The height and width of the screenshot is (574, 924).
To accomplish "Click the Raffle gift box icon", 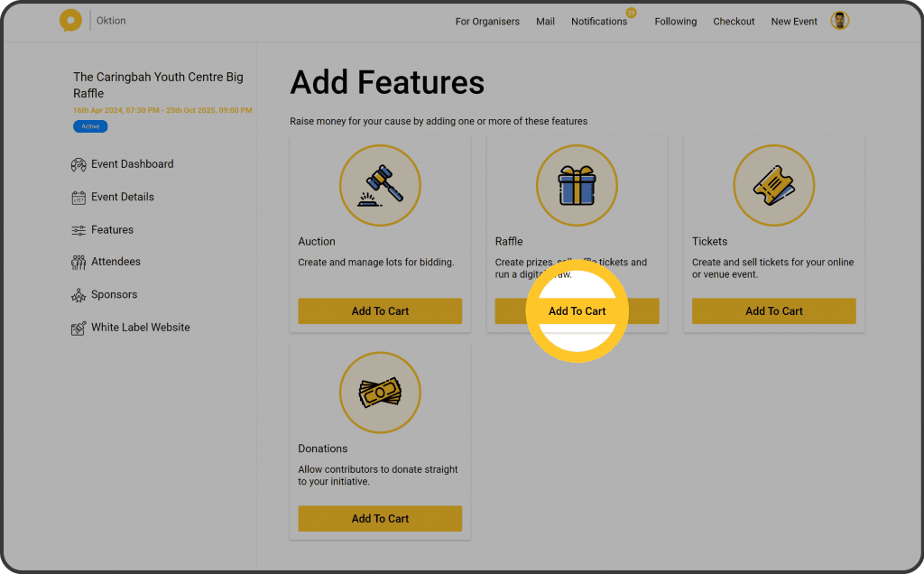I will 577,186.
